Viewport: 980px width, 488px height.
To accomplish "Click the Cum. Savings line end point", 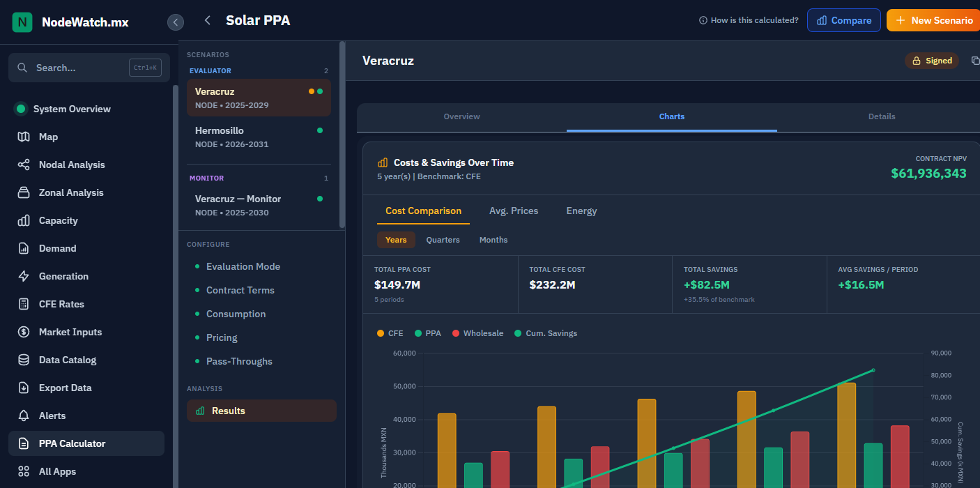I will (x=873, y=370).
